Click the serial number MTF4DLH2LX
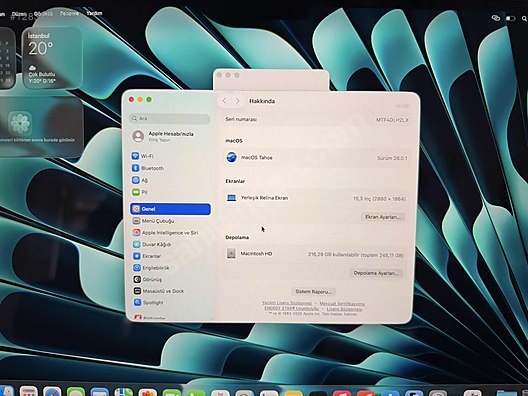The width and height of the screenshot is (528, 396). tap(392, 120)
